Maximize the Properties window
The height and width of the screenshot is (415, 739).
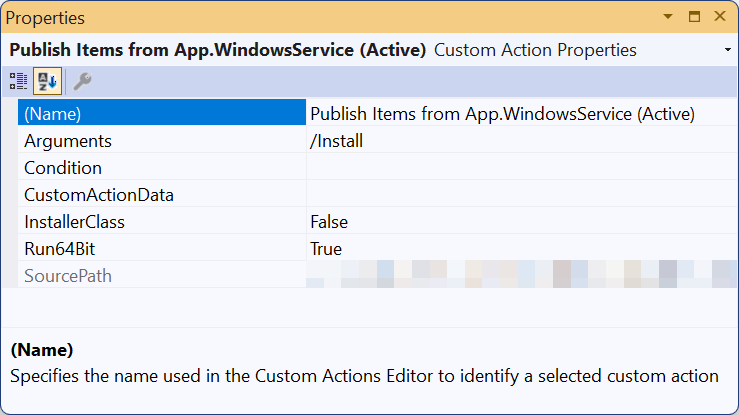695,18
